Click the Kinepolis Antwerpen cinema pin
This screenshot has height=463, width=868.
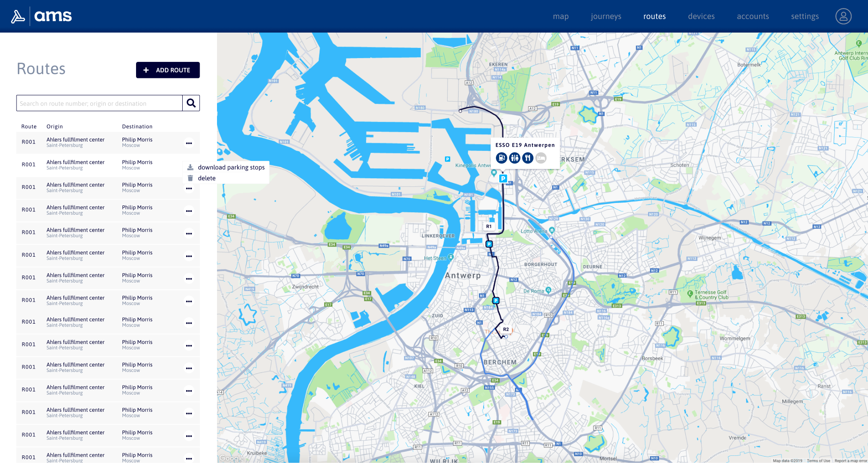[494, 172]
